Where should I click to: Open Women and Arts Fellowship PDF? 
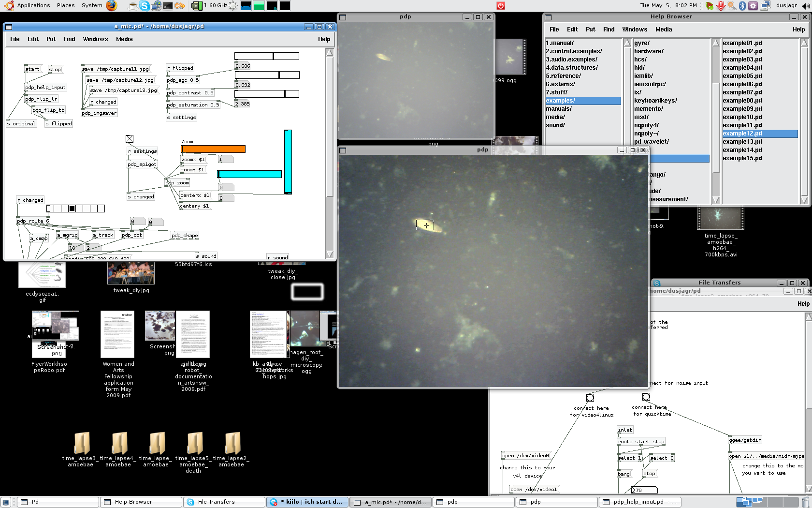tap(117, 334)
